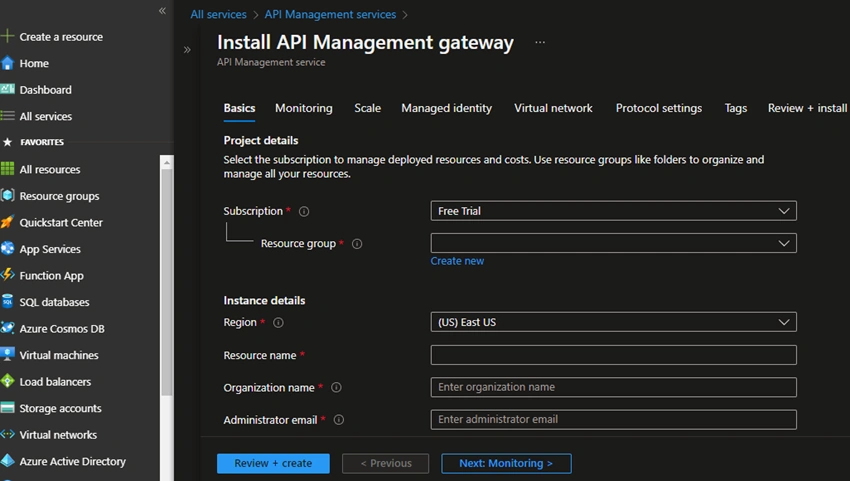This screenshot has width=850, height=481.
Task: Collapse the left sidebar with double chevron
Action: 162,11
